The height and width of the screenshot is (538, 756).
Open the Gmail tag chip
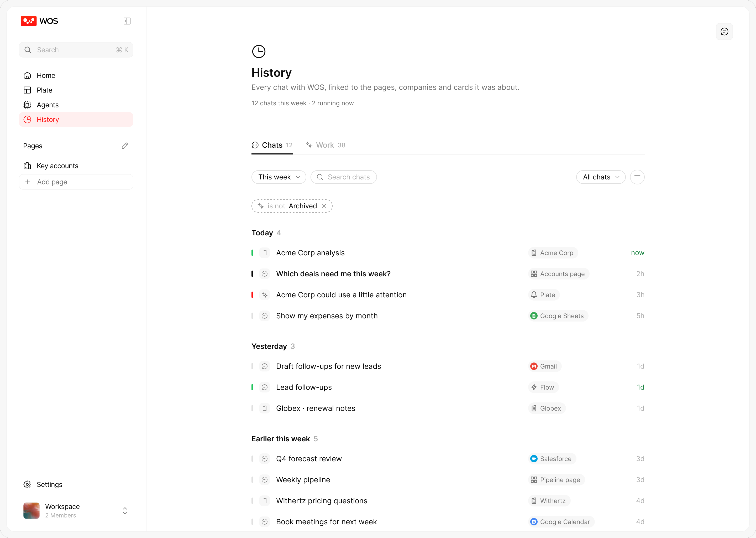tap(545, 366)
